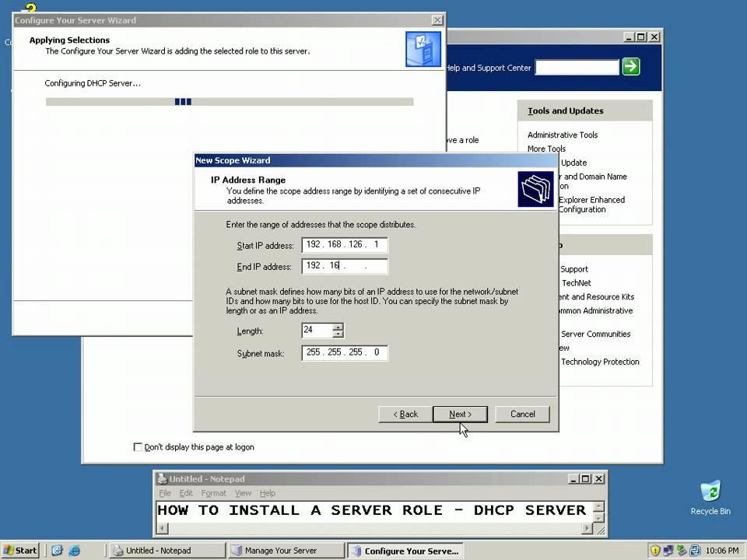This screenshot has width=747, height=560.
Task: Open the View menu in Notepad
Action: [243, 493]
